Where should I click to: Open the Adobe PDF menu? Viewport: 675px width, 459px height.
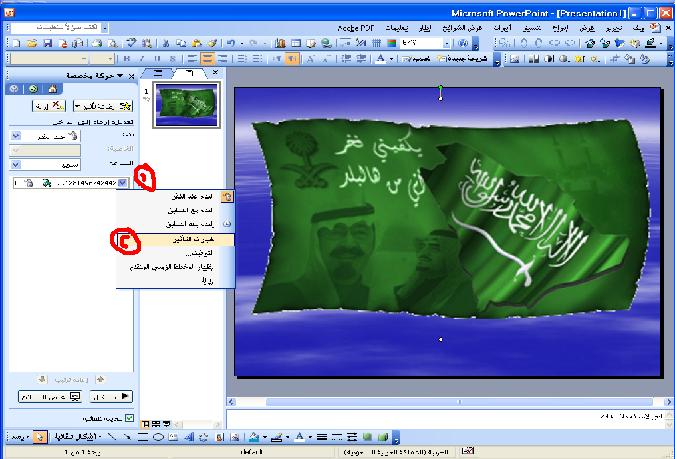[355, 28]
